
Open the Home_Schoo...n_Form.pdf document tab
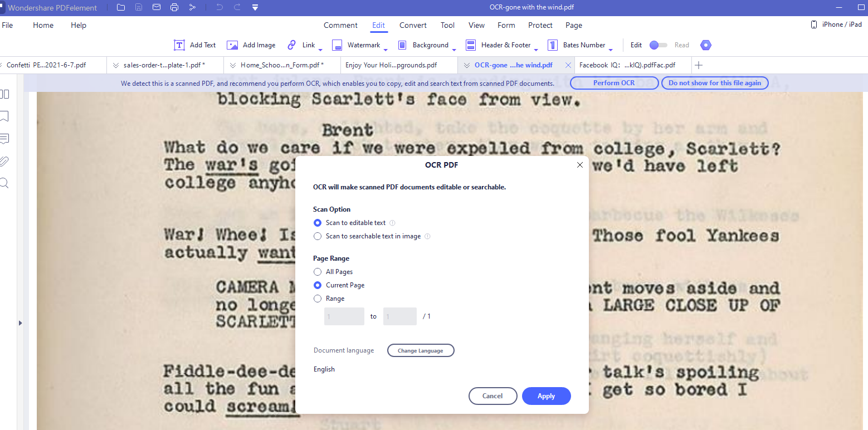(x=282, y=65)
